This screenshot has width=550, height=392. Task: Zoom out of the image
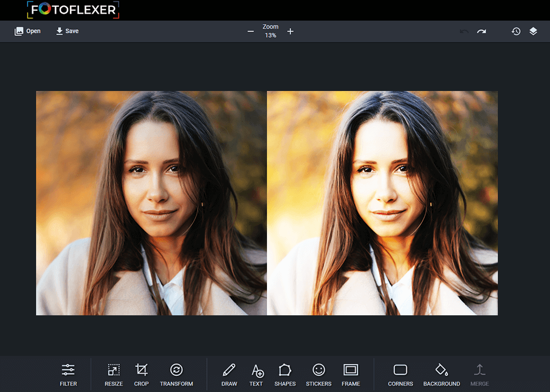[250, 31]
